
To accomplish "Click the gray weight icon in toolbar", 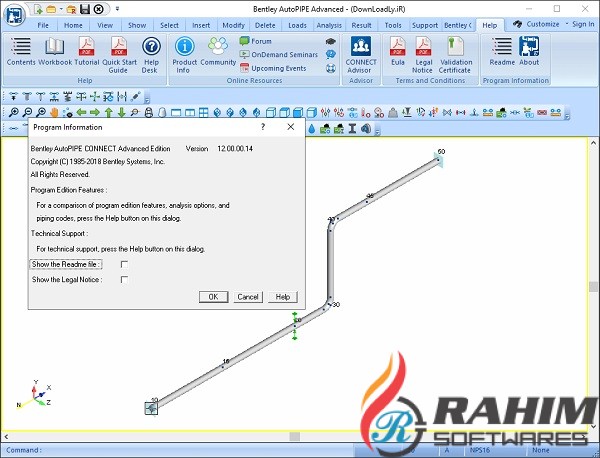I will 393,112.
